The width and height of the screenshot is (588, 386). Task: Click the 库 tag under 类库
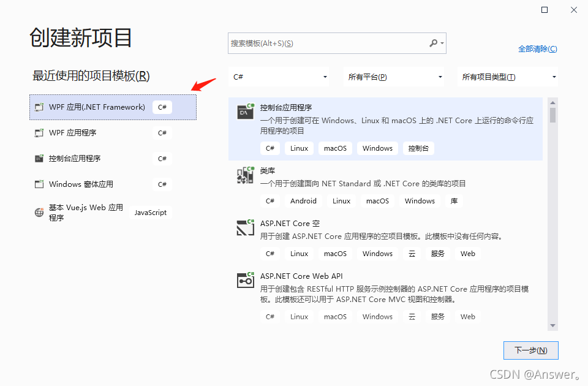[x=454, y=201]
